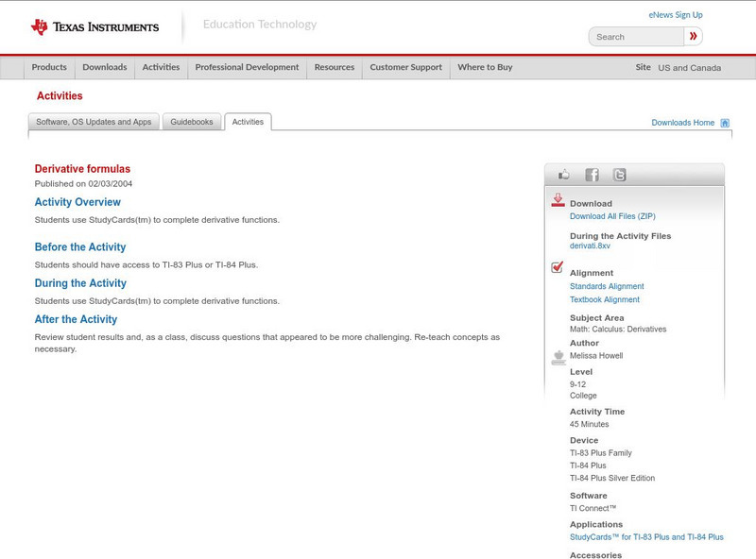Submit search using the red chevron button
Screen dimensions: 756x559
click(693, 35)
